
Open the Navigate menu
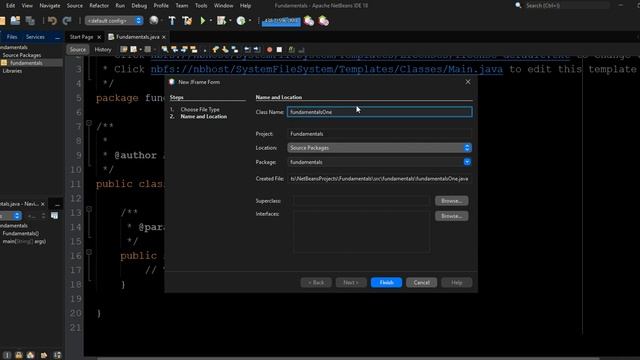pos(49,6)
